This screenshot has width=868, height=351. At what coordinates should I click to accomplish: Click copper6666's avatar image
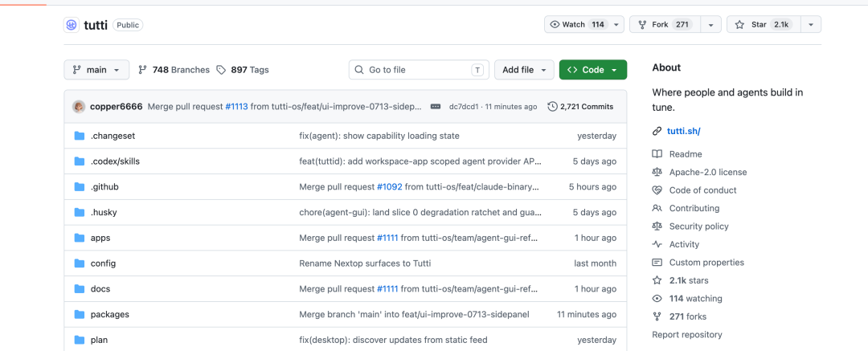79,106
